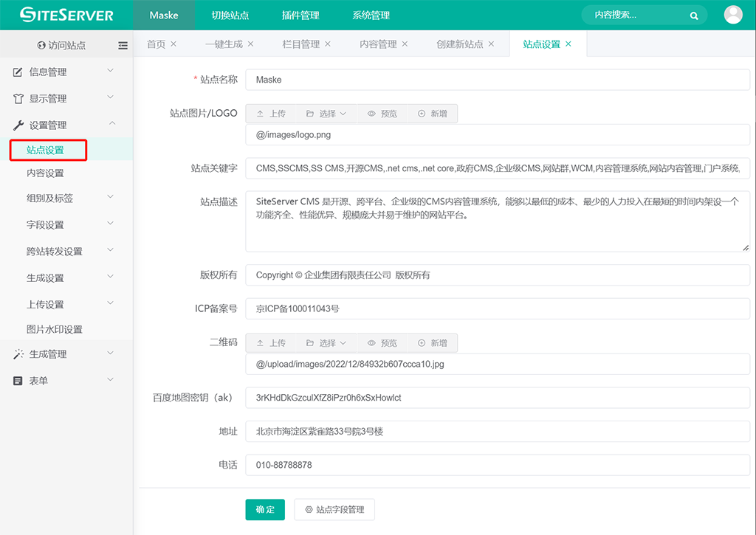
Task: Open the user avatar menu
Action: [733, 15]
